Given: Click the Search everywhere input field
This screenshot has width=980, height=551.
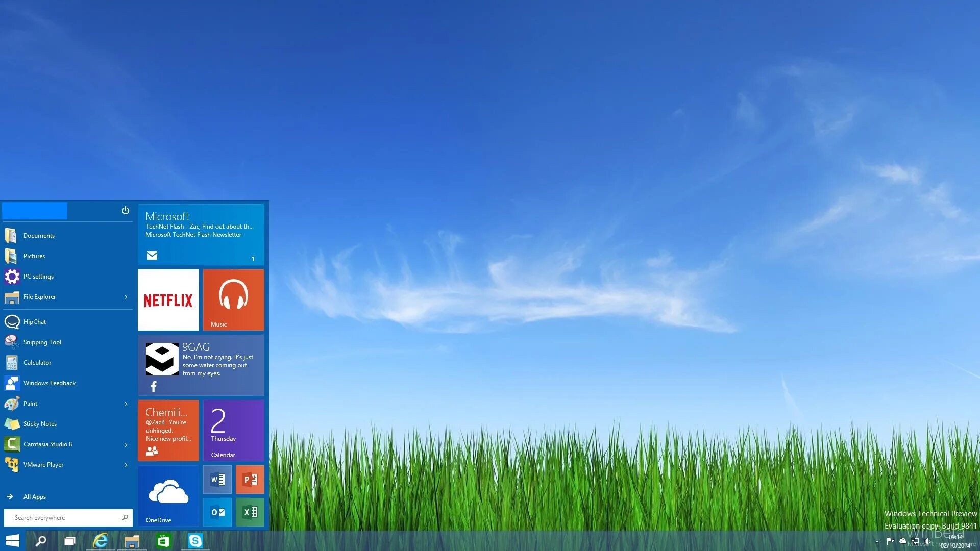Looking at the screenshot, I should [64, 518].
